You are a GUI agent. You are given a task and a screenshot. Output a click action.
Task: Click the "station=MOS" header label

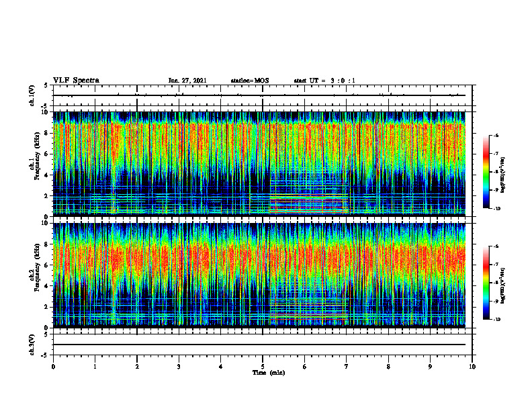(250, 81)
